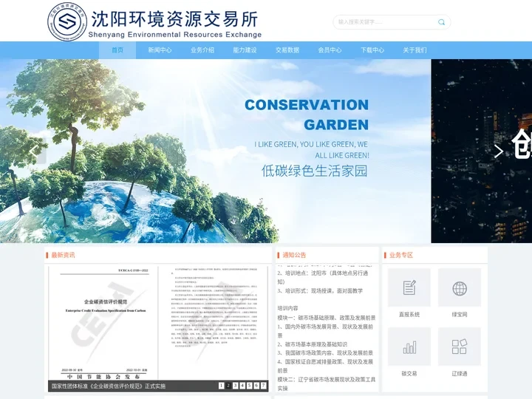Open the 新闻中心 menu item
Image resolution: width=532 pixels, height=399 pixels.
tap(160, 50)
